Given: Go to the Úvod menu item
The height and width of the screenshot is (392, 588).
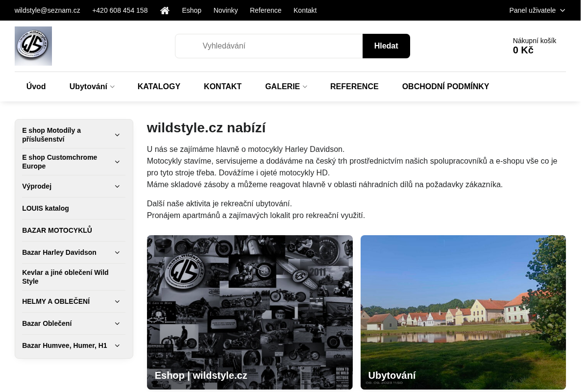Looking at the screenshot, I should pyautogui.click(x=36, y=87).
